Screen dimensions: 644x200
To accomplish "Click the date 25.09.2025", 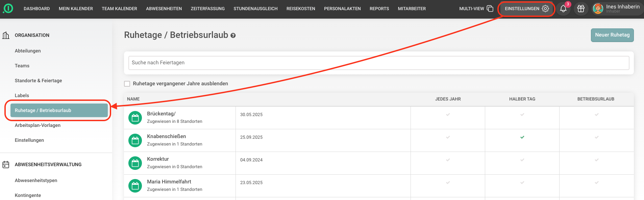I will [251, 137].
